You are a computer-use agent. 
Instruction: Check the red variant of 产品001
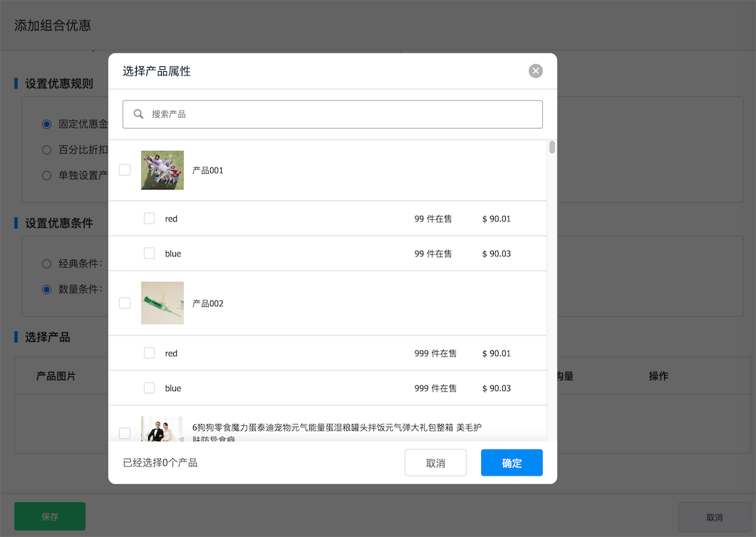point(150,219)
